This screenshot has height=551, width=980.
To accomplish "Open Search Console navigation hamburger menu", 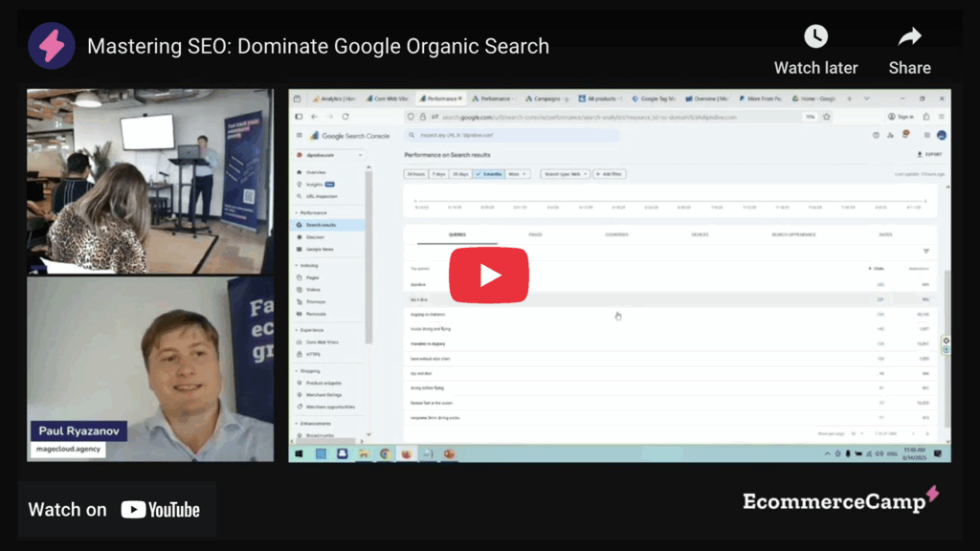I will coord(300,136).
